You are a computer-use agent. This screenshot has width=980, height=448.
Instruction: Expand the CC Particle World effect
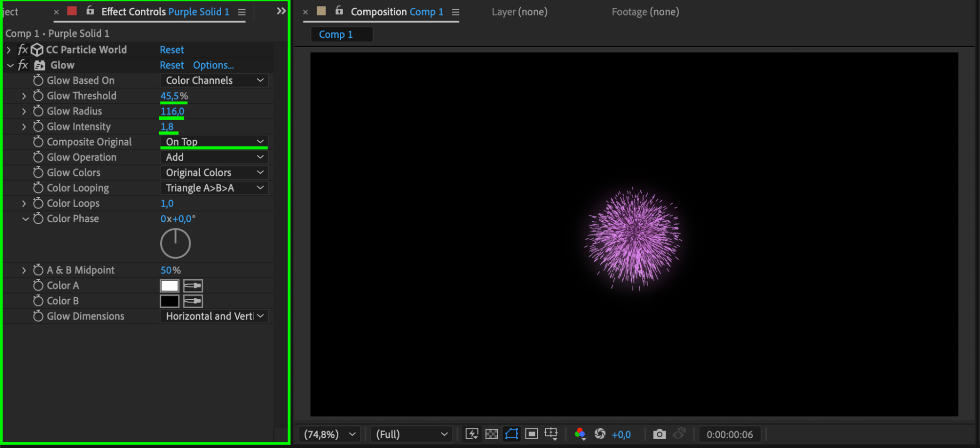point(9,50)
